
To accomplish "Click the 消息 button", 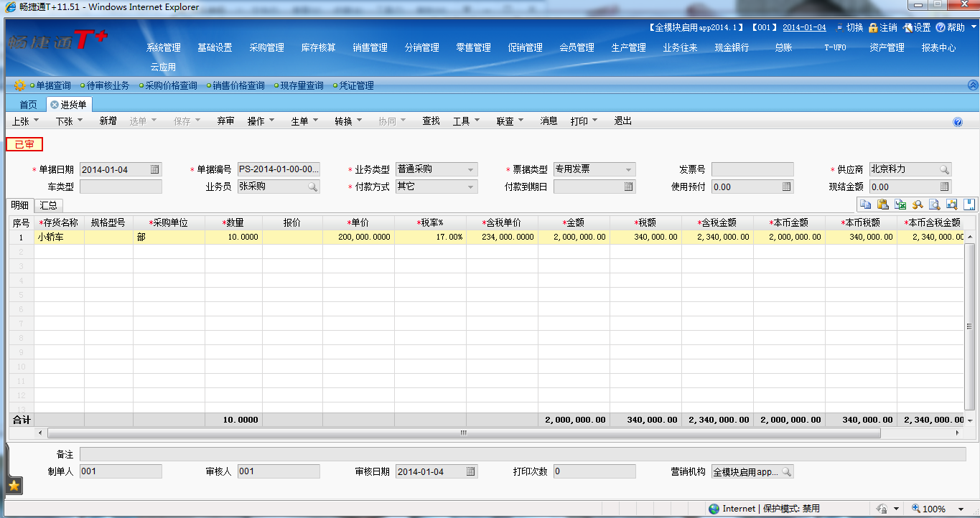I will [x=549, y=121].
